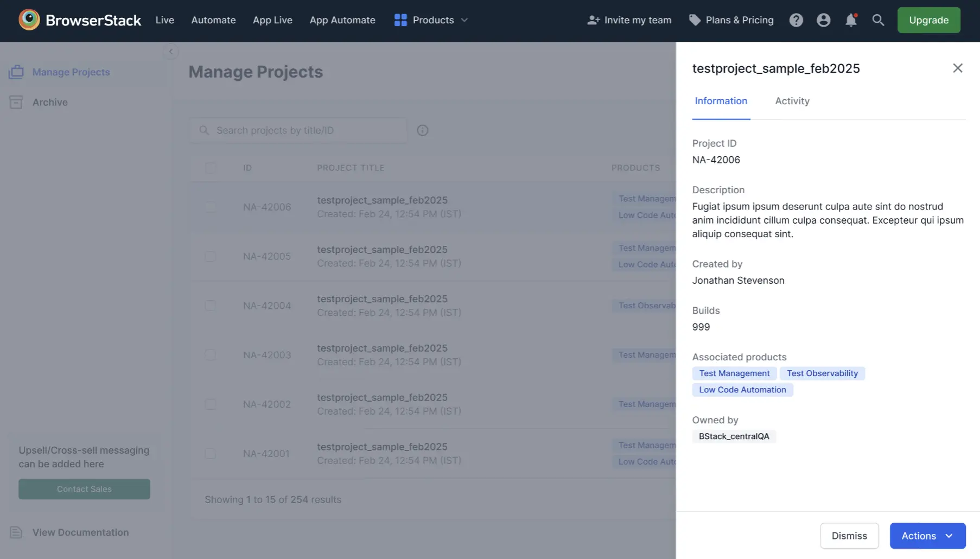
Task: Click the Manage Projects page heading
Action: [256, 72]
